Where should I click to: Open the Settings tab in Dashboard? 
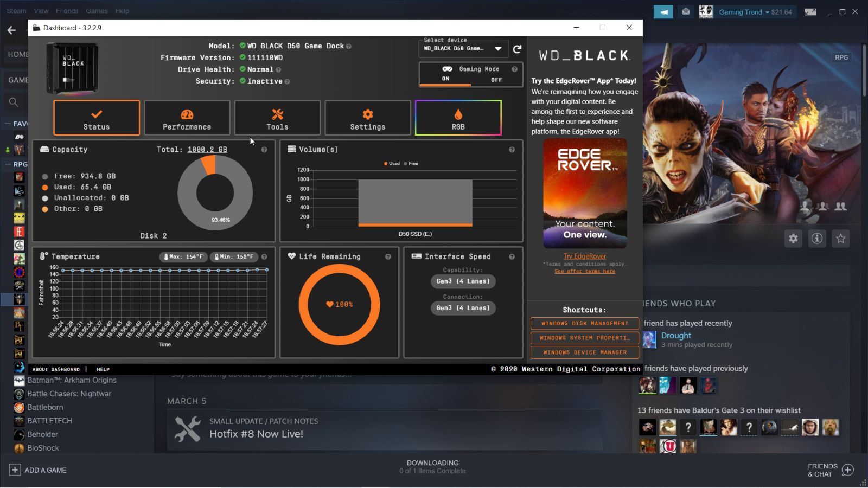368,118
